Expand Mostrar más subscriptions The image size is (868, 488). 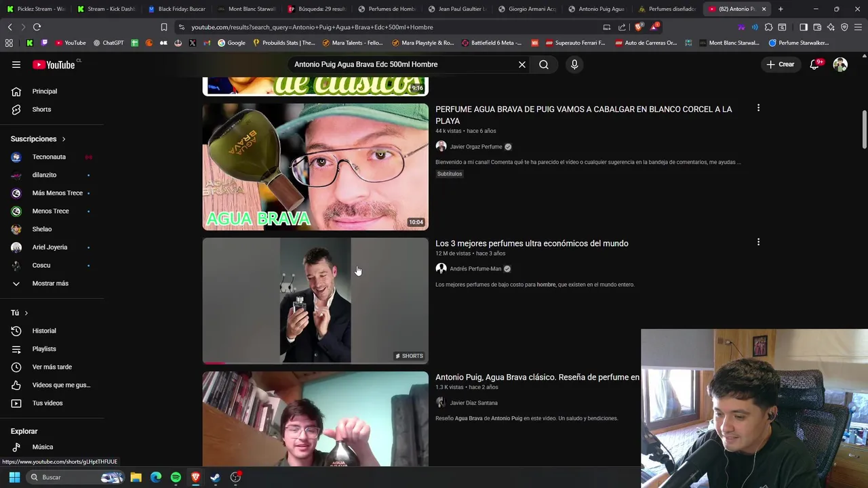coord(50,283)
